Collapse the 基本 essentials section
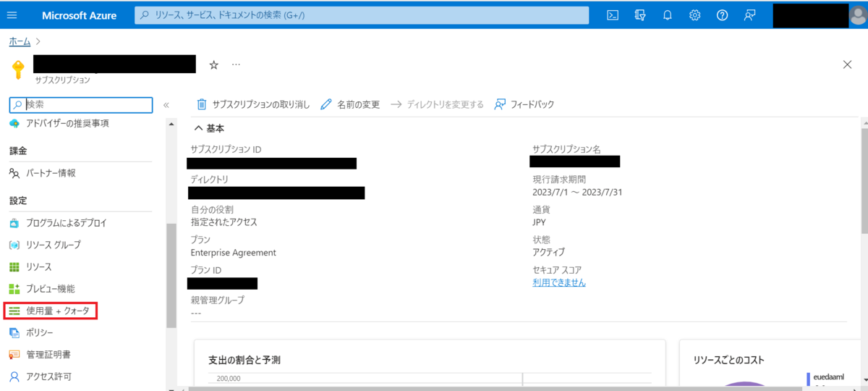The image size is (868, 391). point(208,128)
